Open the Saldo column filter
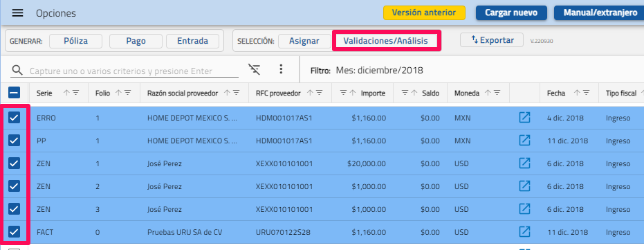The height and width of the screenshot is (250, 644). coord(405,93)
